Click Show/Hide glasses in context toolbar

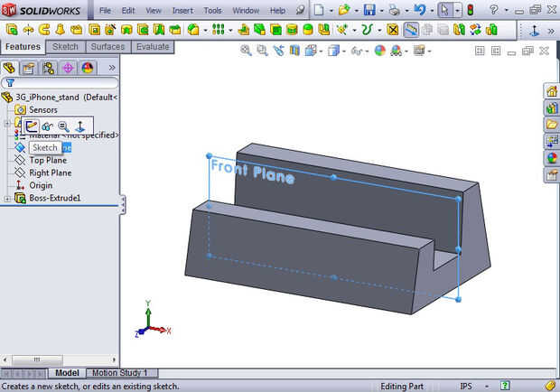point(48,126)
